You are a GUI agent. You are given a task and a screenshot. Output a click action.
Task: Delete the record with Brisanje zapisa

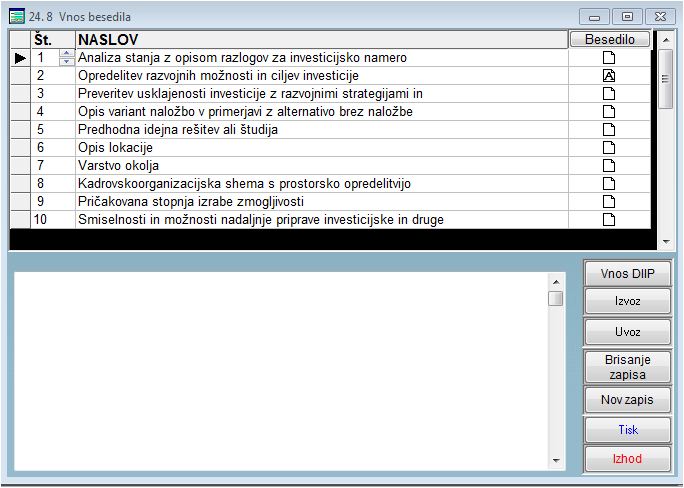tap(627, 367)
